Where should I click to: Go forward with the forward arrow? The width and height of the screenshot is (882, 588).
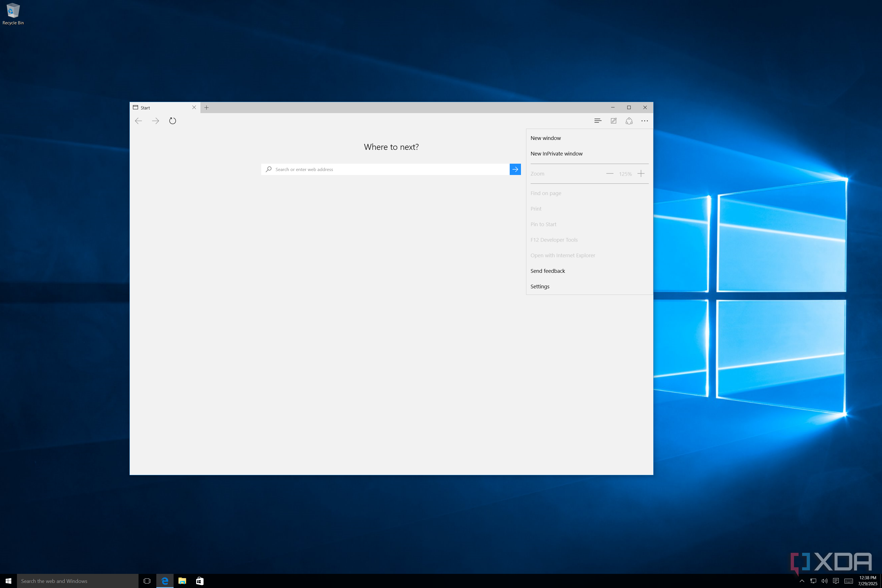click(x=155, y=121)
